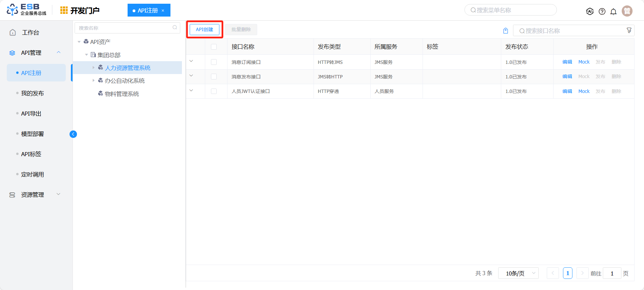Open the 10条/页 page size dropdown
The height and width of the screenshot is (290, 644).
click(518, 273)
